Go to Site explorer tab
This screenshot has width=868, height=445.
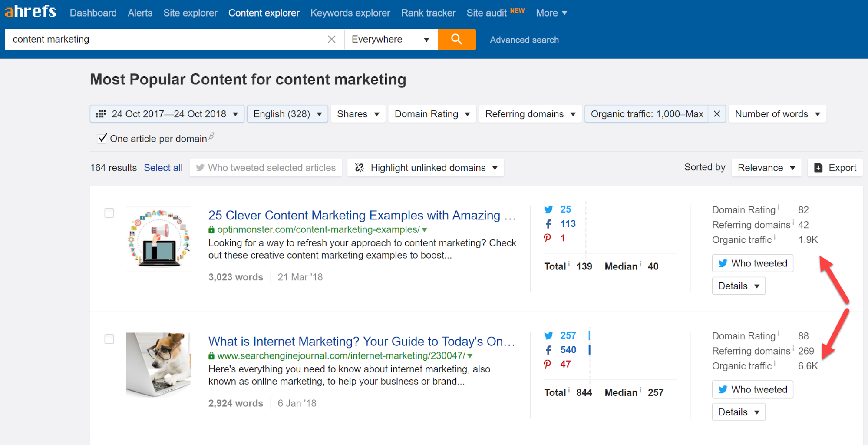pyautogui.click(x=190, y=13)
